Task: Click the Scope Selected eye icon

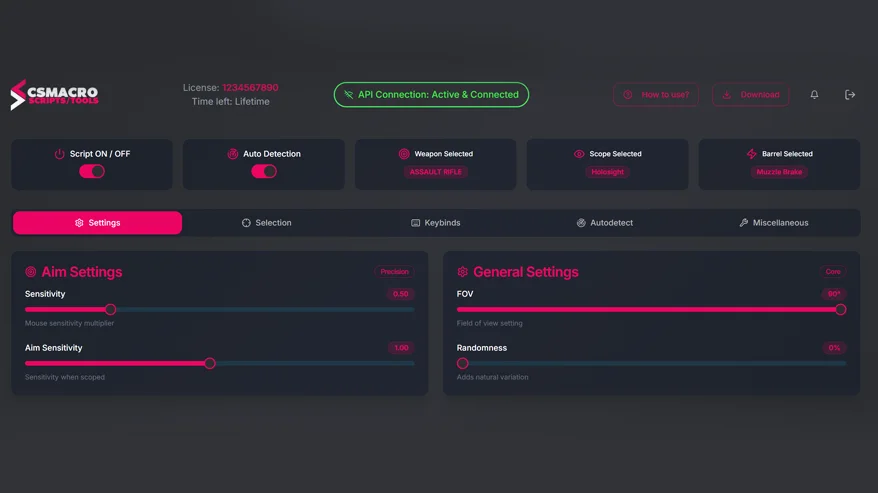Action: tap(579, 154)
